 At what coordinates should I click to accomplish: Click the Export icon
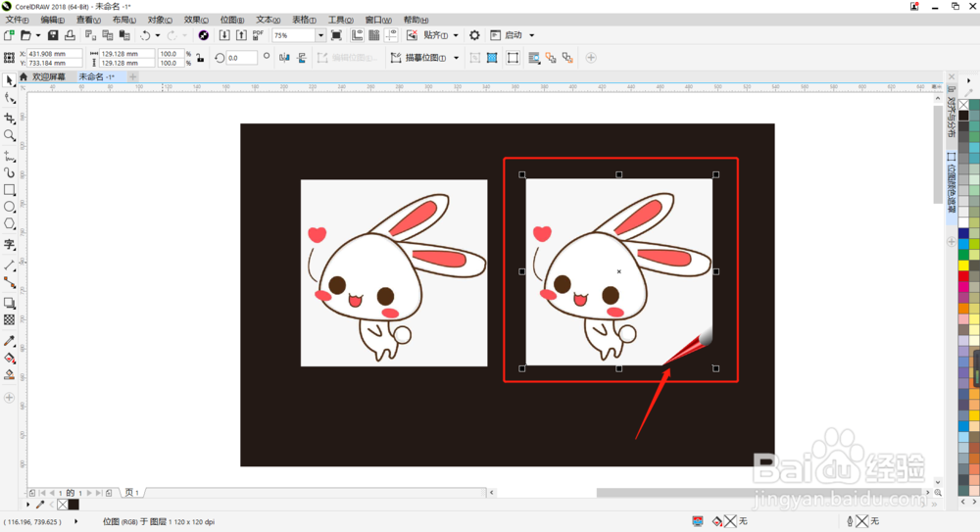(241, 35)
